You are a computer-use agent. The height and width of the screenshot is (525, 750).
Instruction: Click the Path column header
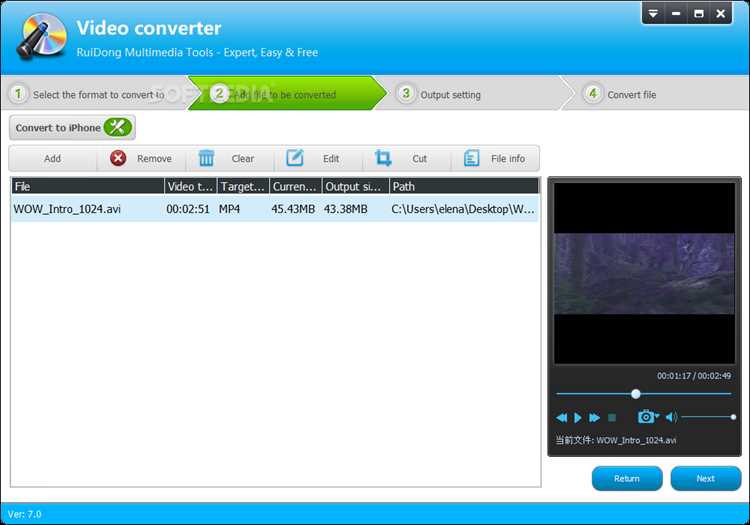pos(464,186)
